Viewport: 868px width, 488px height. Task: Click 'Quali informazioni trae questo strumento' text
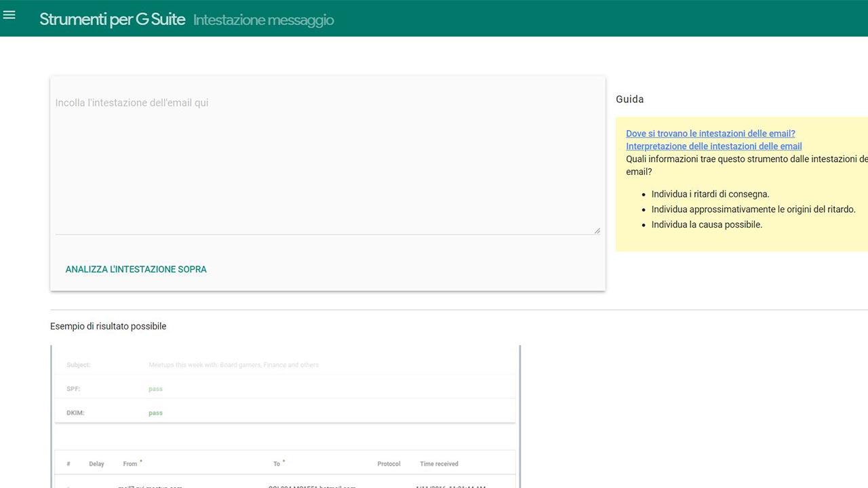747,165
